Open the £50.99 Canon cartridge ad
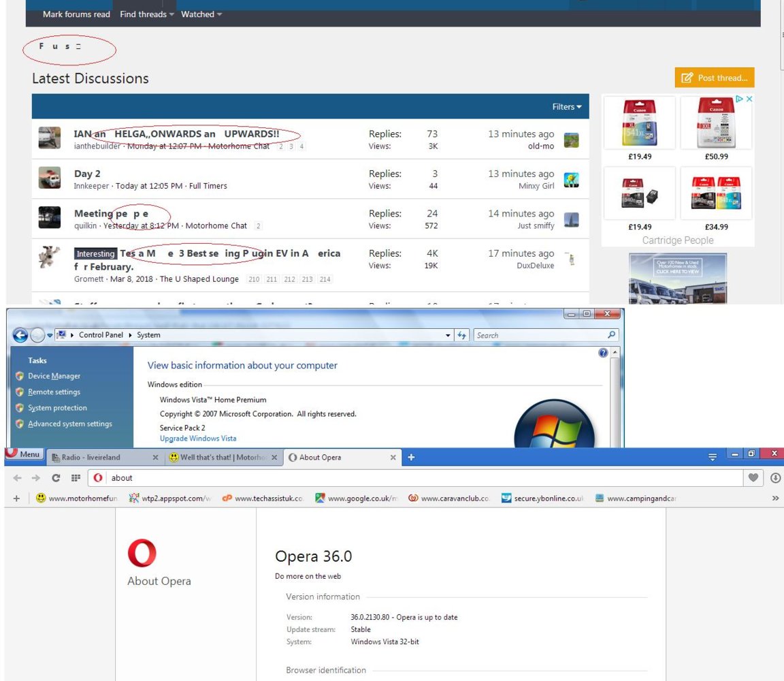784x681 pixels. (x=717, y=129)
